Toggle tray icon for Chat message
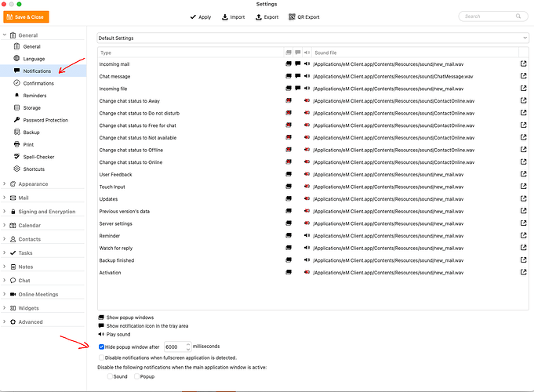The height and width of the screenshot is (392, 534). point(298,76)
